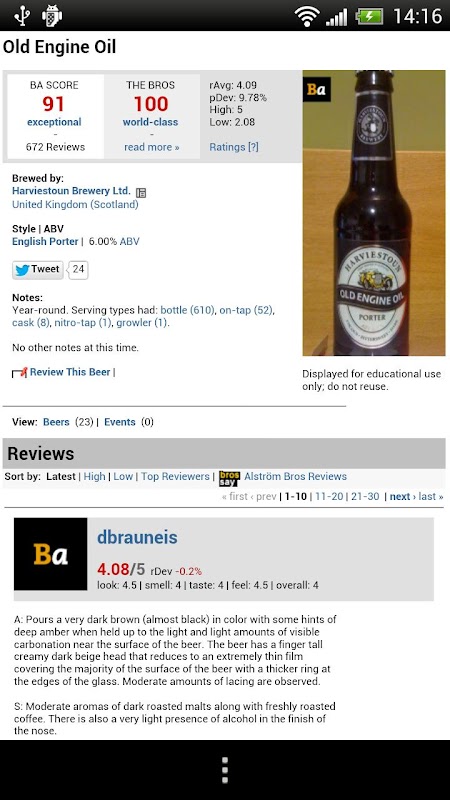View bottle (610) serving type reviews
Viewport: 450px width, 800px height.
click(187, 310)
